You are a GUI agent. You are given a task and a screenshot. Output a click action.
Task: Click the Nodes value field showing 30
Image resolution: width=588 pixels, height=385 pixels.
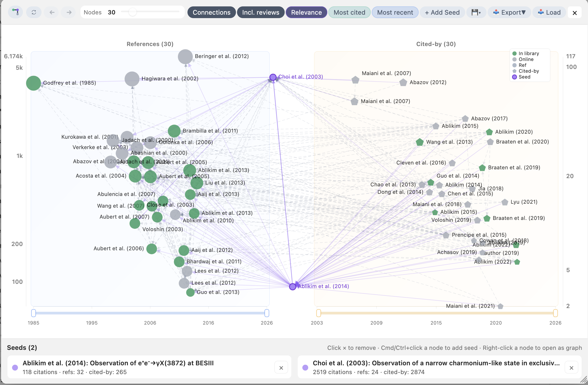(112, 12)
